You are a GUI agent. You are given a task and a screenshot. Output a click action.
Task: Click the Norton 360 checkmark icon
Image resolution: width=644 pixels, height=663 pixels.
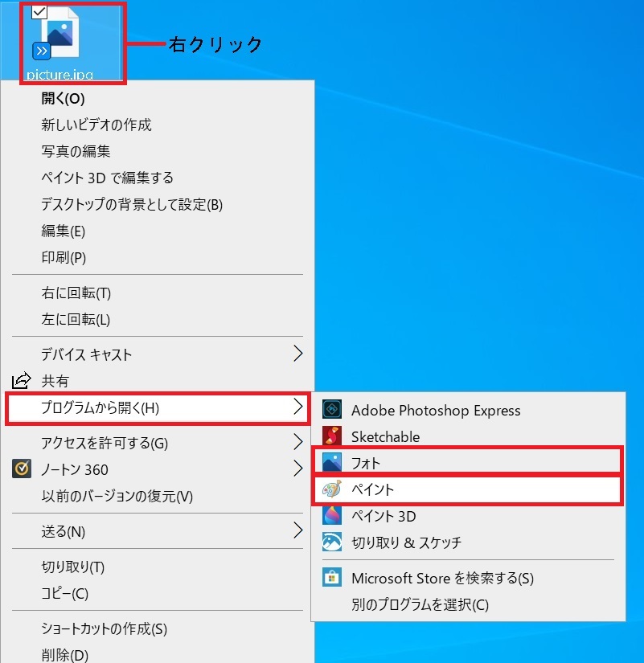[x=22, y=469]
